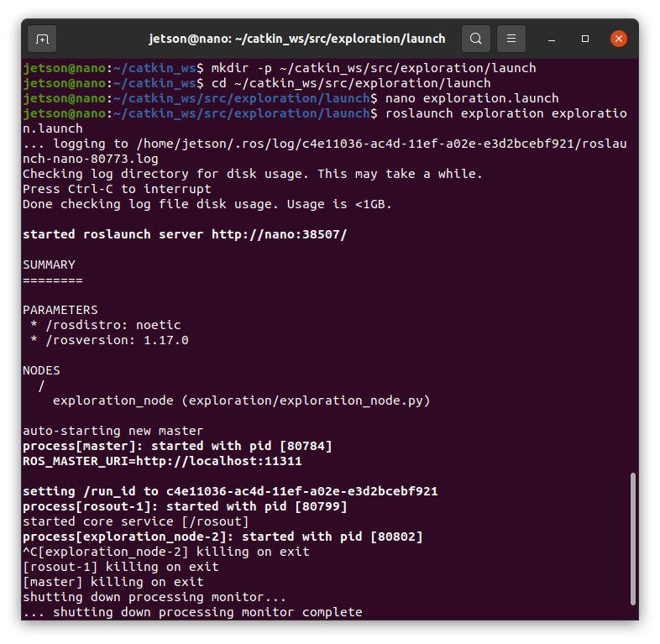Click 'started core service [/rosout]' line
The width and height of the screenshot is (660, 644).
pyautogui.click(x=135, y=521)
